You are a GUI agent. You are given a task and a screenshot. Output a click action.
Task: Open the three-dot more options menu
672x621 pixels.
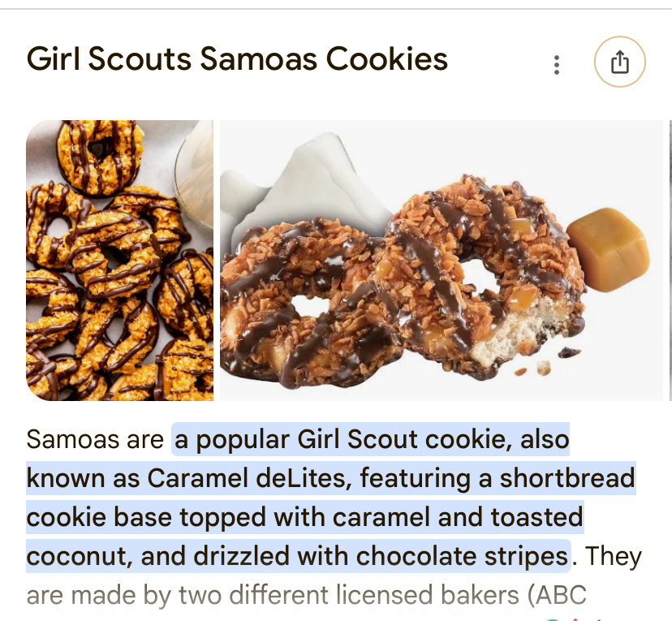click(x=557, y=65)
